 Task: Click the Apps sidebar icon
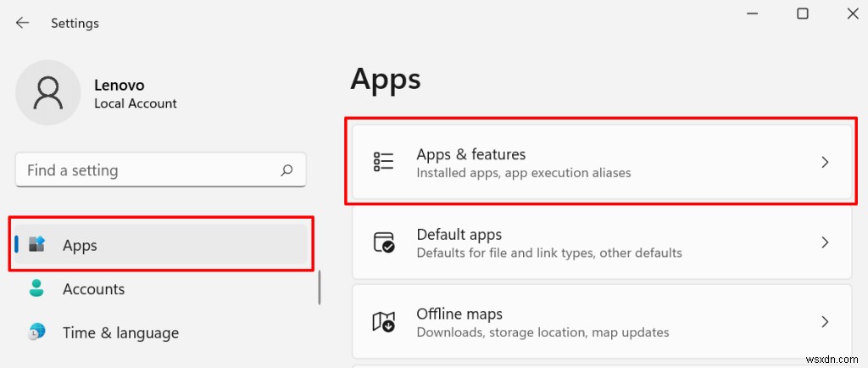(x=36, y=245)
